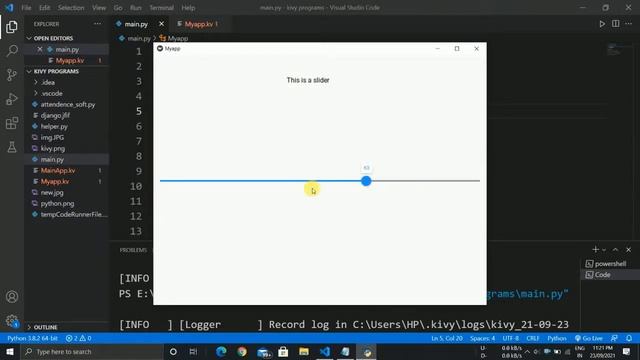
Task: Change the Python language mode in status bar
Action: coord(557,338)
